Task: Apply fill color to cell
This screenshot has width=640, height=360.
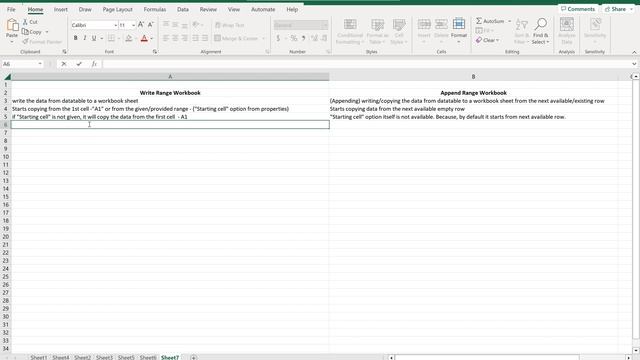Action: click(129, 38)
